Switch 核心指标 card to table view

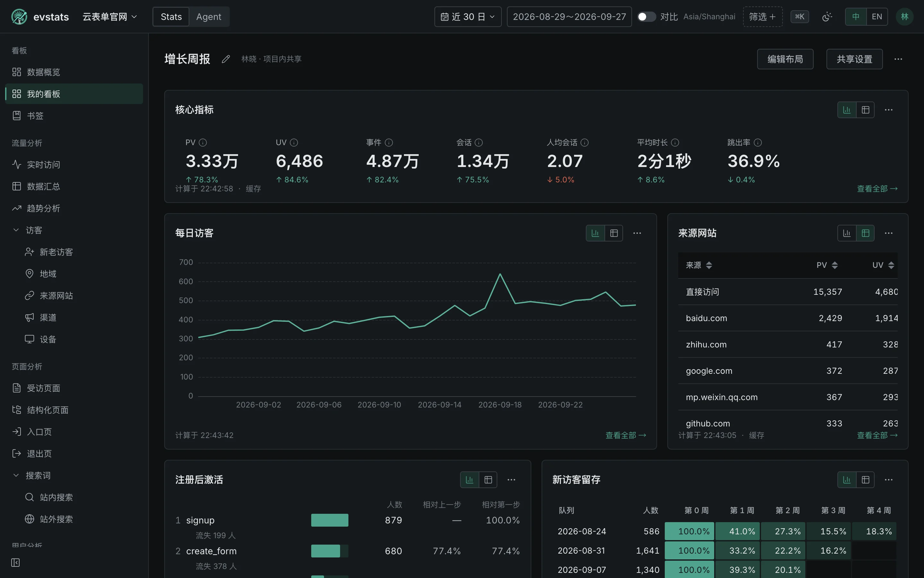coord(865,110)
